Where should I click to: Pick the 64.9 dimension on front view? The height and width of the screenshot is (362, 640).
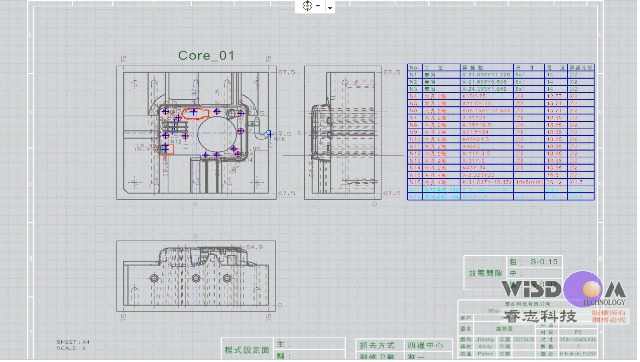[254, 247]
